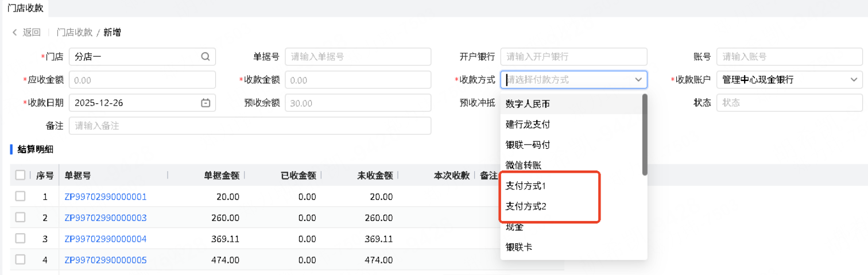This screenshot has height=275, width=868.
Task: Select 微信转账 from the list
Action: 524,165
